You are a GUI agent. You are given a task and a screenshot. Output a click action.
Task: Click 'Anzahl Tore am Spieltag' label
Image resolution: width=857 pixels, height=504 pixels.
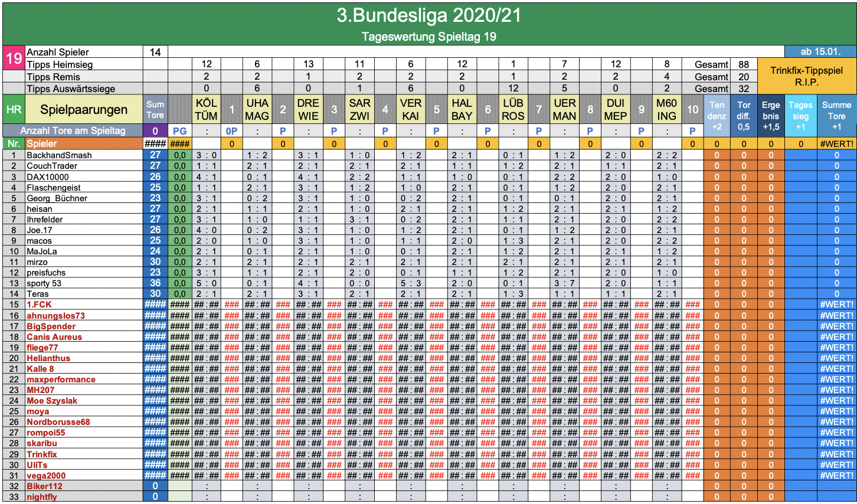pyautogui.click(x=73, y=130)
